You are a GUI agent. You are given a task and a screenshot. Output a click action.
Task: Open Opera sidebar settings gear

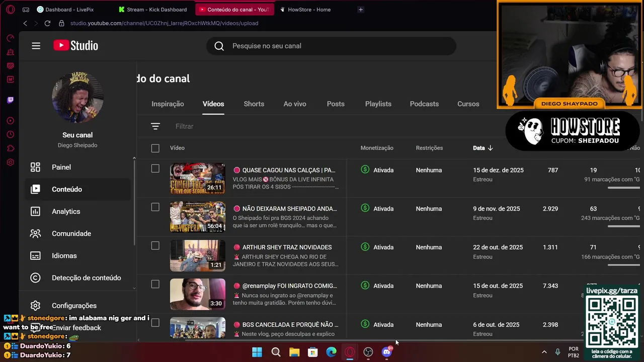(x=11, y=162)
